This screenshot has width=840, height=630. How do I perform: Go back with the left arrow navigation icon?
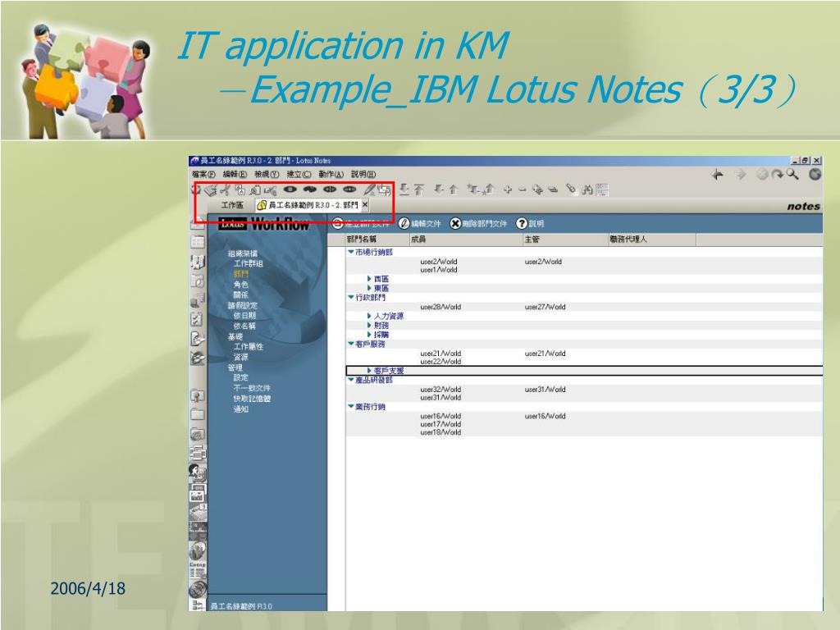point(717,174)
